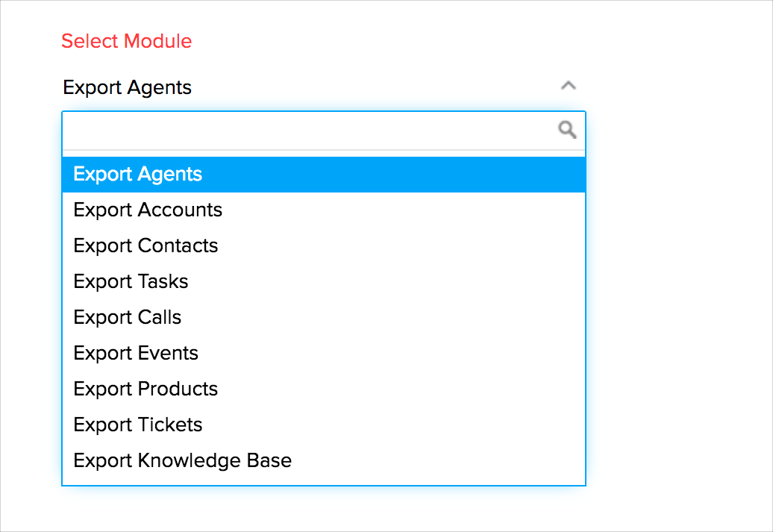Click the word Accounts in the second option
The width and height of the screenshot is (773, 532).
coord(180,210)
